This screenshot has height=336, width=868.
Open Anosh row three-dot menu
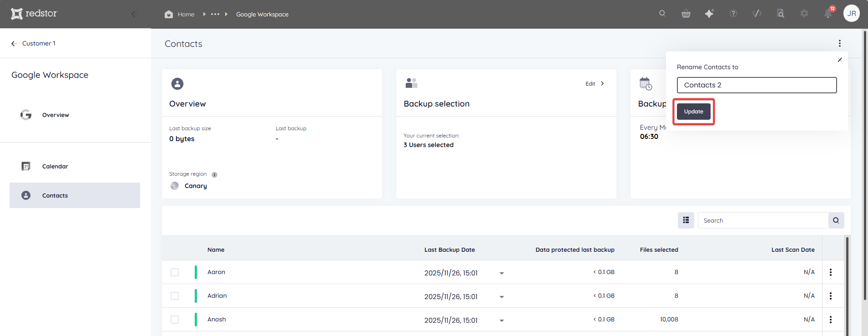pos(831,320)
